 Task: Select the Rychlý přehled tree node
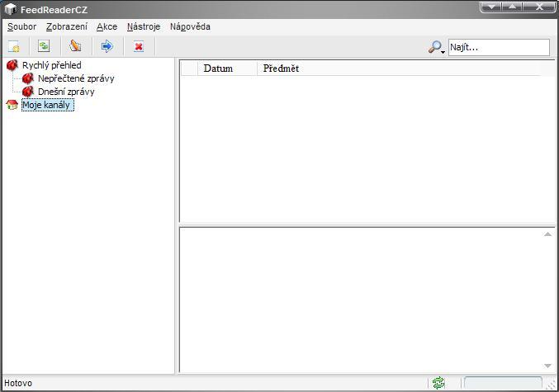click(x=51, y=65)
